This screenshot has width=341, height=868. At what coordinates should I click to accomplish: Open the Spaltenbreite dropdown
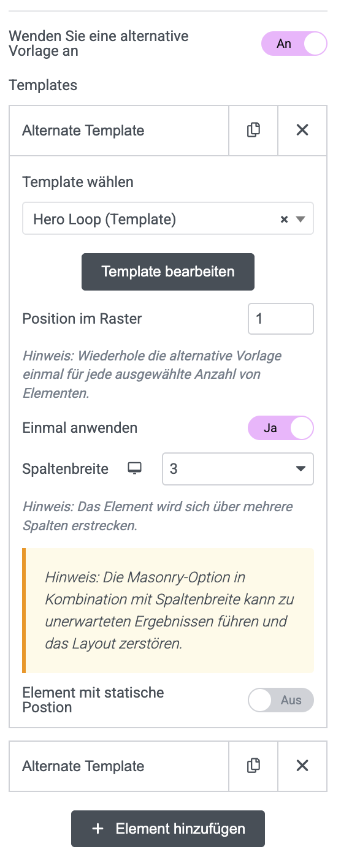(238, 469)
